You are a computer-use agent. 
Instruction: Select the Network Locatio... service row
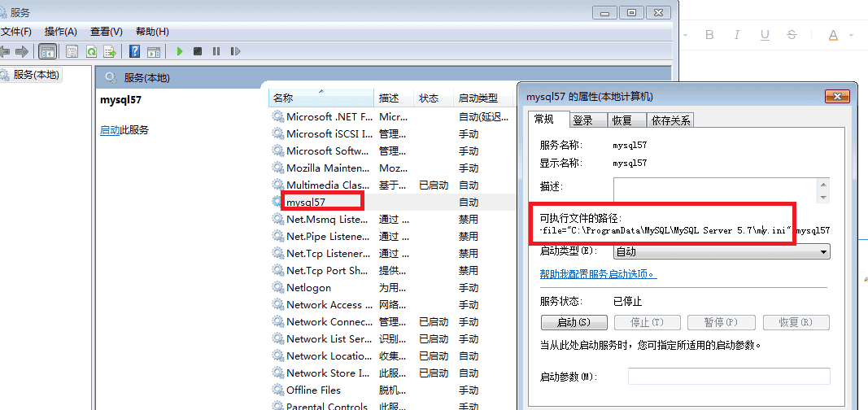tap(392, 355)
